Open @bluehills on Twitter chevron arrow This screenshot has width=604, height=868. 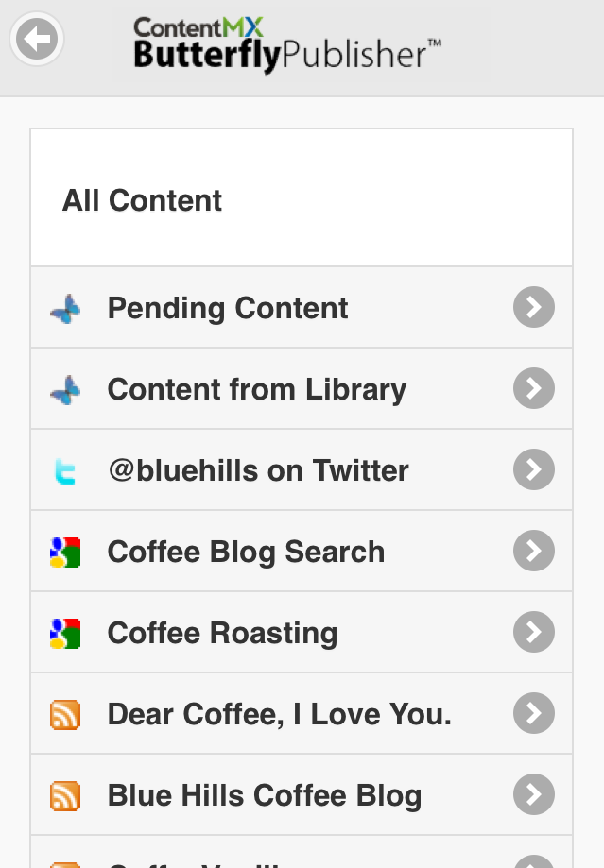[534, 470]
